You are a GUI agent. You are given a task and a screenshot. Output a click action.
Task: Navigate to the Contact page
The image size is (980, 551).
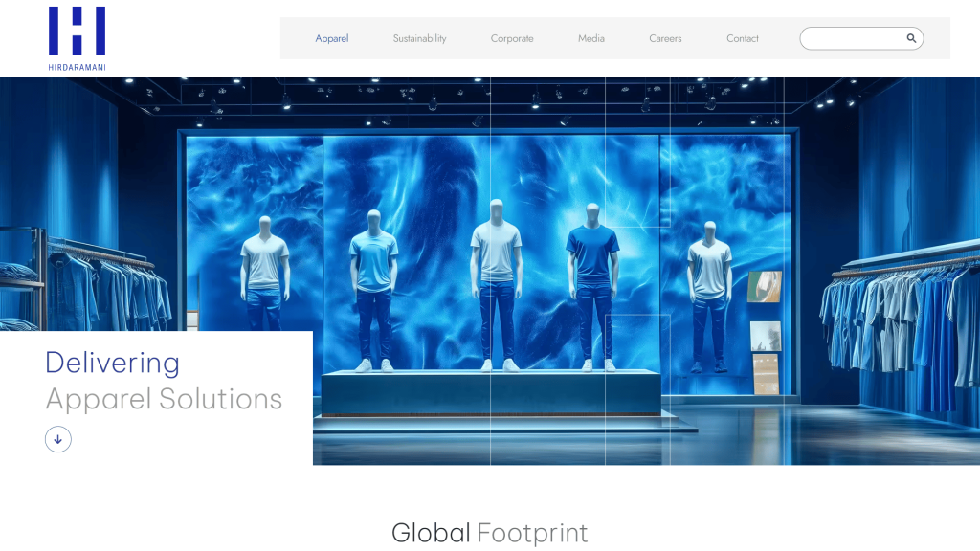click(743, 38)
